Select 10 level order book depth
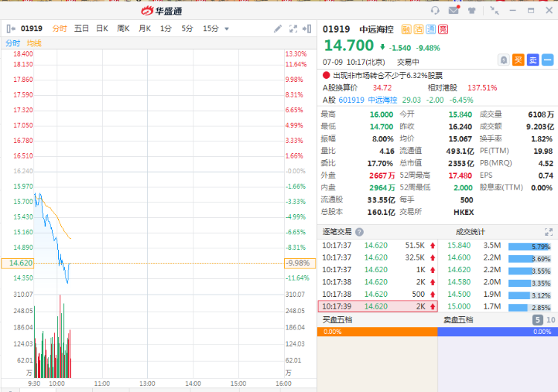Viewport: 558px width, 392px height. click(551, 320)
